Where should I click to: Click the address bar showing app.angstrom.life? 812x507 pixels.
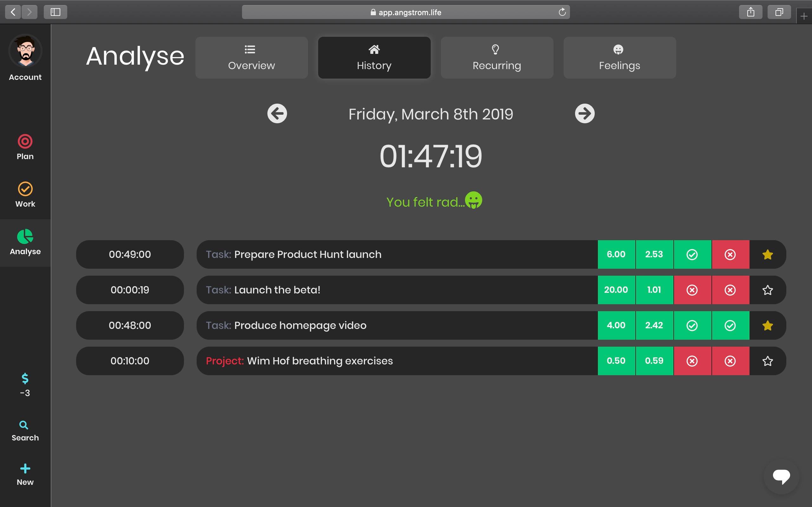pos(406,12)
